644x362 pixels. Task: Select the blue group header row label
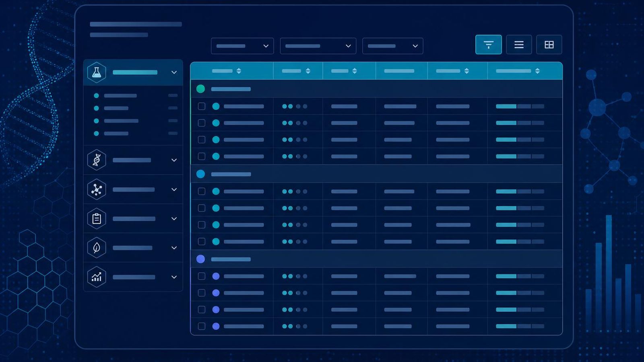(x=231, y=174)
